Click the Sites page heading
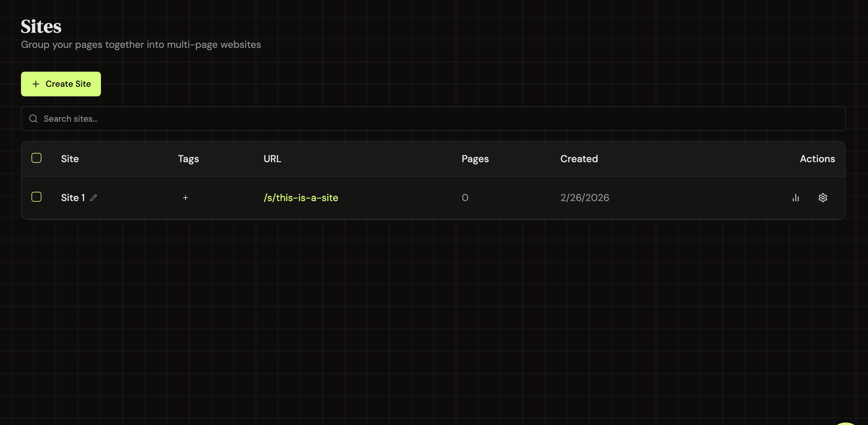The width and height of the screenshot is (868, 425). click(x=41, y=26)
